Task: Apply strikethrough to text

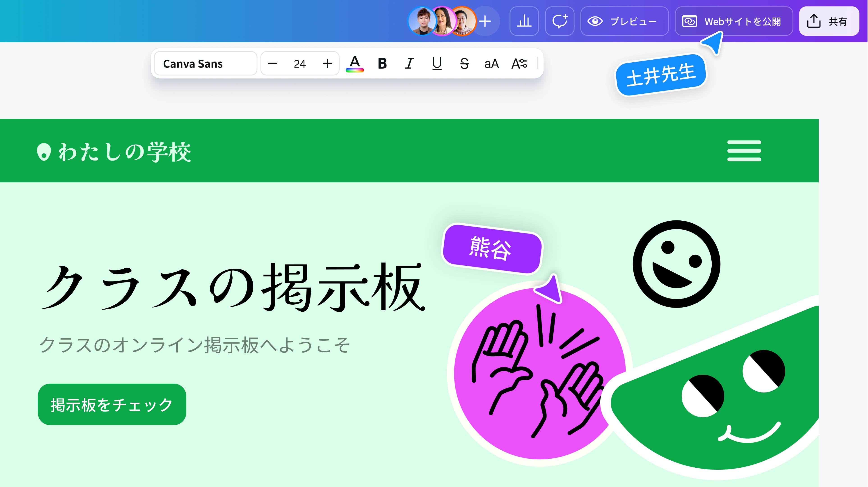Action: [x=464, y=64]
